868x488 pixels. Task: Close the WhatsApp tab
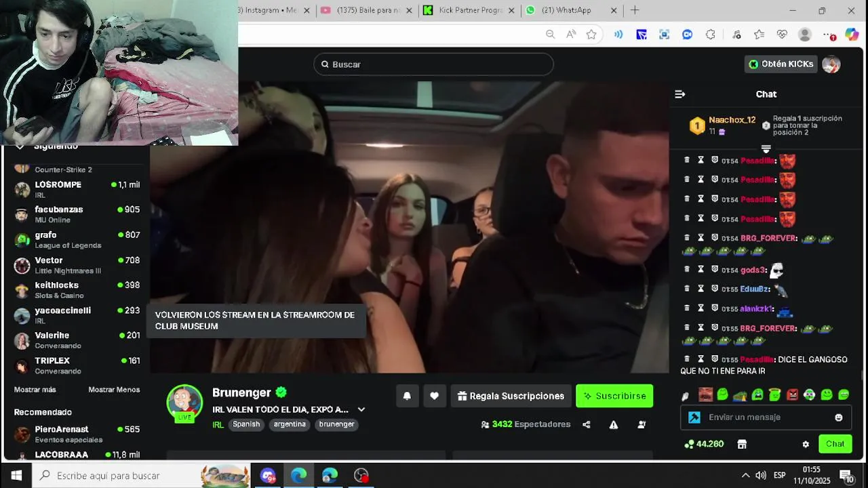(614, 10)
